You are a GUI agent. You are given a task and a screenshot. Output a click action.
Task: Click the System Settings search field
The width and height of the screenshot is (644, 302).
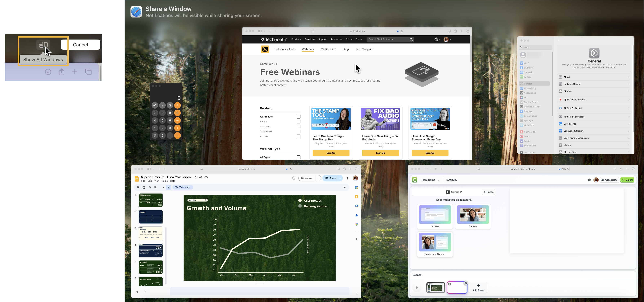coord(536,47)
